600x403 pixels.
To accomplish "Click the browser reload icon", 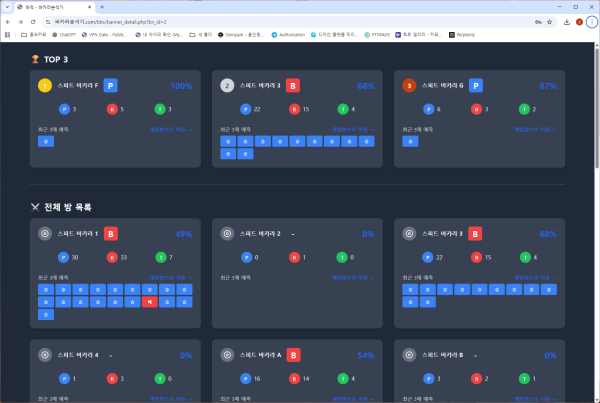I will pyautogui.click(x=34, y=20).
